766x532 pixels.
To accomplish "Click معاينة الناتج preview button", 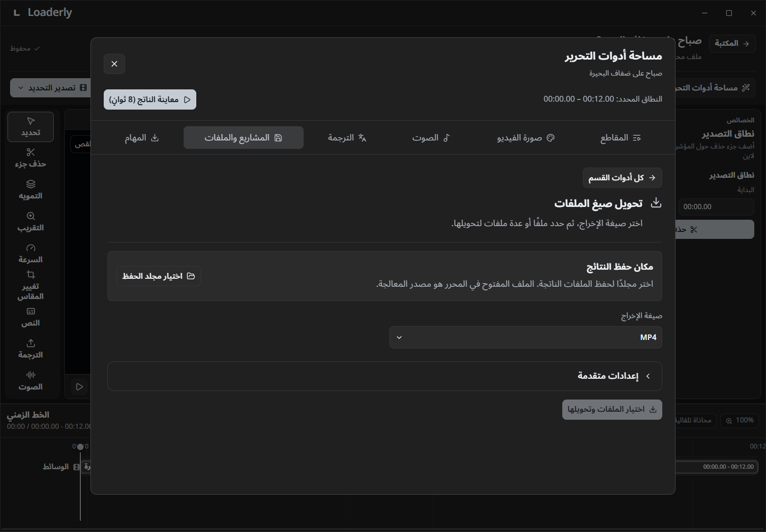I will (150, 99).
